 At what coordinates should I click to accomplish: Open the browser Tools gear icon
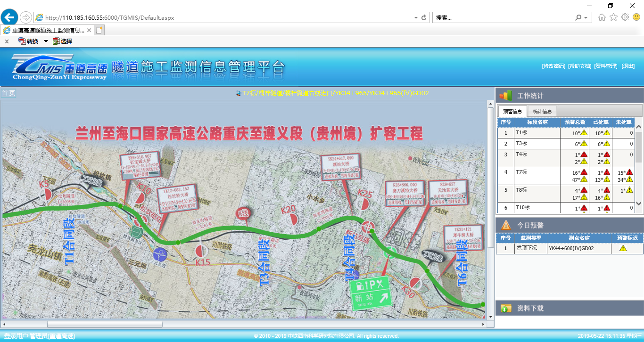pyautogui.click(x=625, y=17)
